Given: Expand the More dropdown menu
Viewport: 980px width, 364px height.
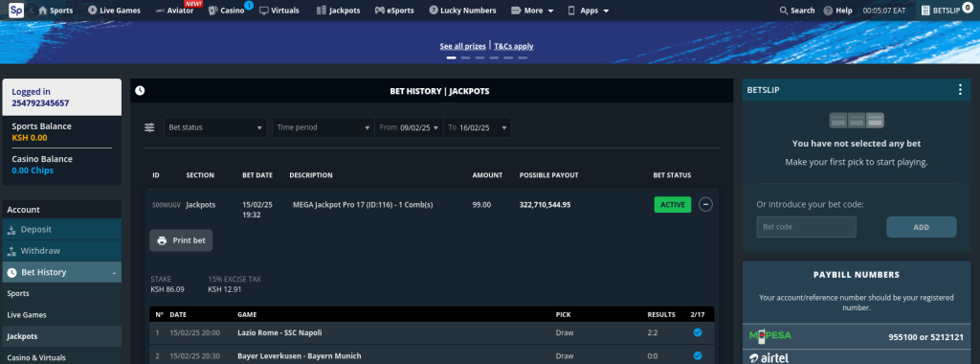Looking at the screenshot, I should tap(532, 11).
